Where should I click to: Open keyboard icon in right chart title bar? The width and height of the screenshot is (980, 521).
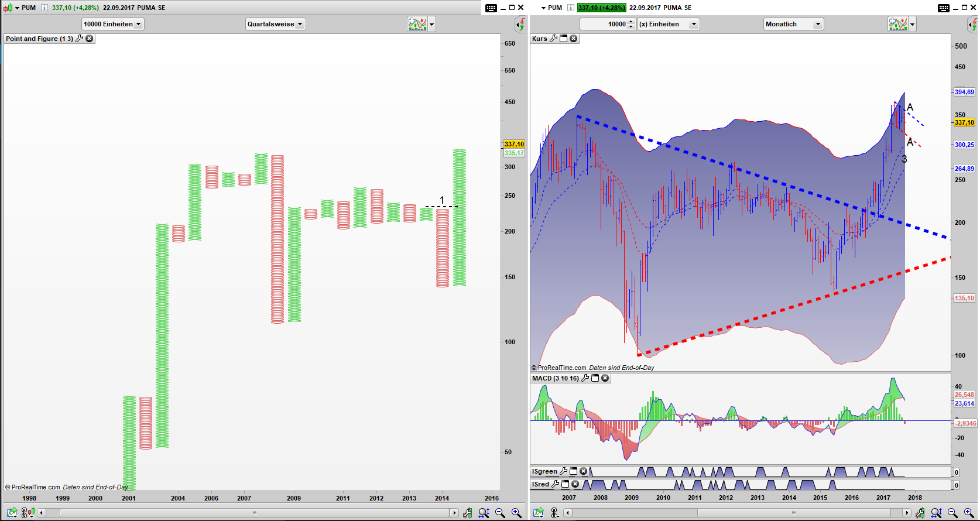(943, 8)
